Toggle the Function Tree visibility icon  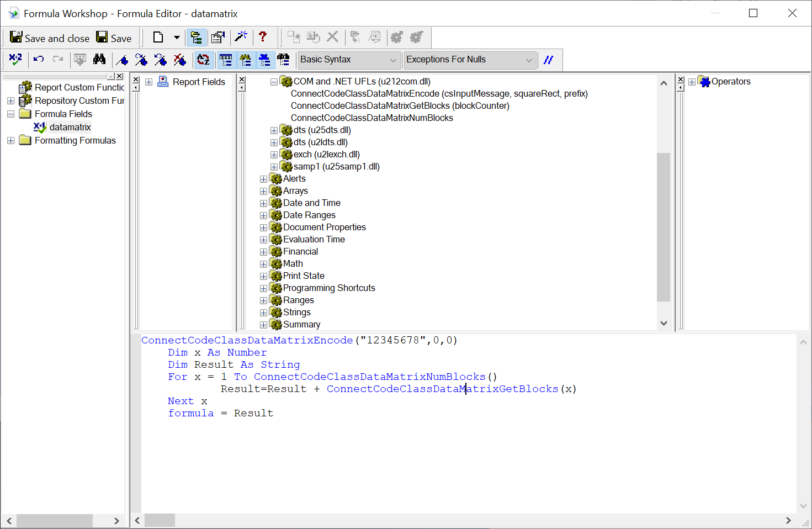tap(245, 60)
